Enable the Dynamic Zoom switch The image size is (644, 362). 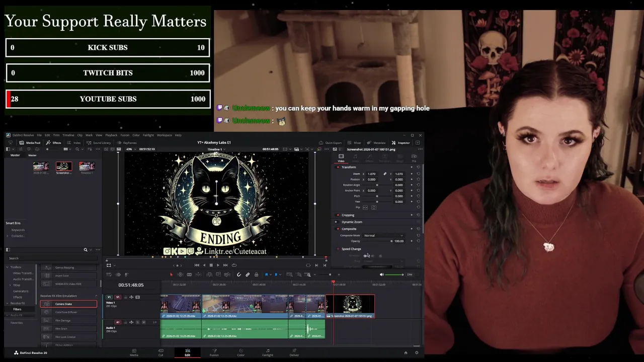(x=337, y=222)
